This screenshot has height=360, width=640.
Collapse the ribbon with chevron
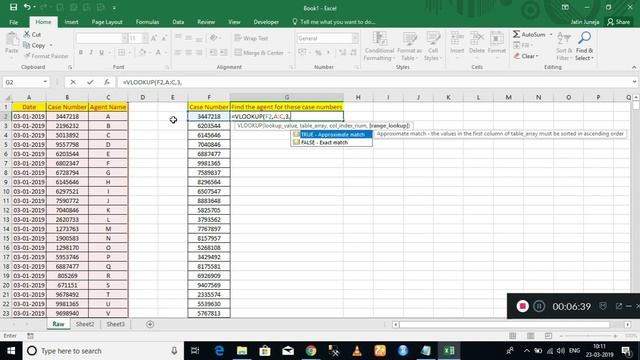coord(634,67)
